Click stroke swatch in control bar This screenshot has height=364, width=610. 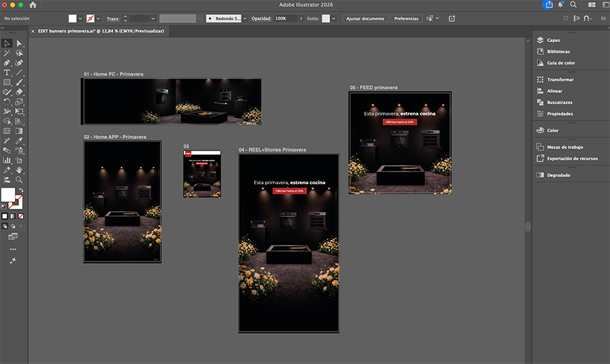point(90,18)
